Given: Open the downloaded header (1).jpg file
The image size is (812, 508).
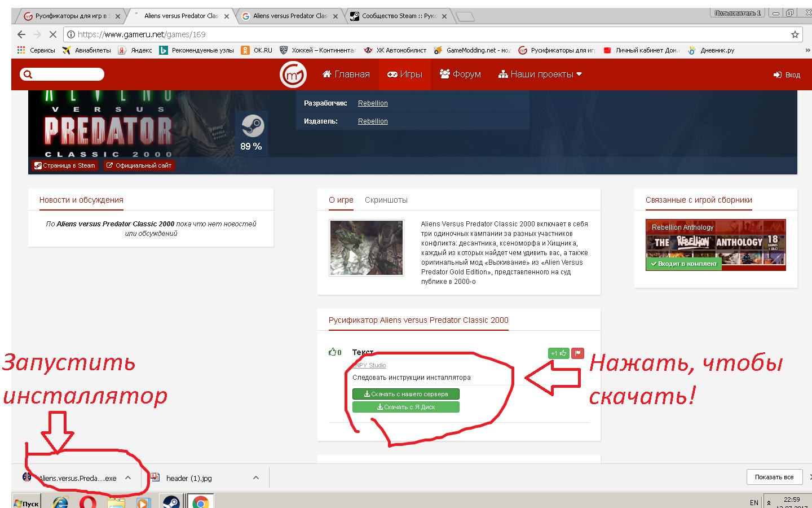Looking at the screenshot, I should tap(189, 478).
